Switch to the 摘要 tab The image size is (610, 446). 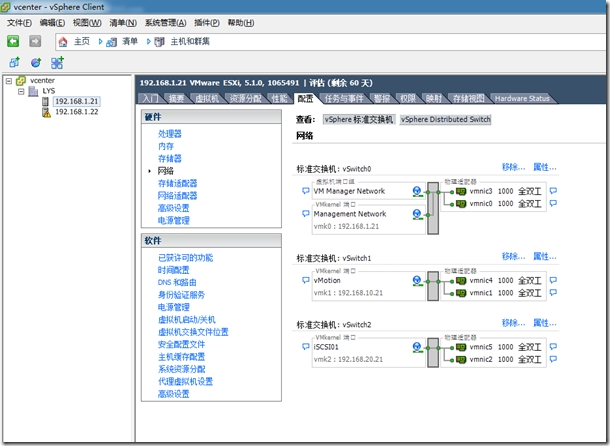(x=176, y=98)
